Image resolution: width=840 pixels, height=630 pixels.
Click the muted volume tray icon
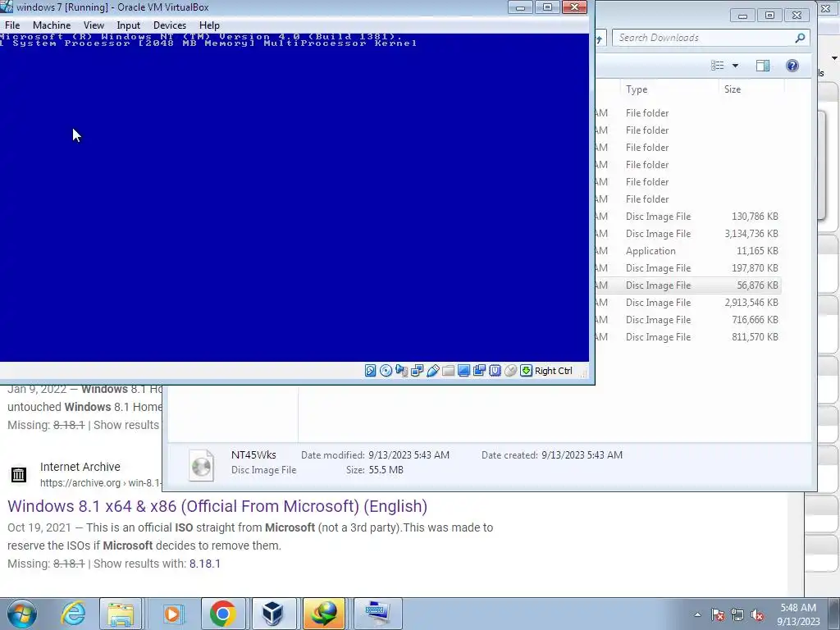pyautogui.click(x=757, y=614)
